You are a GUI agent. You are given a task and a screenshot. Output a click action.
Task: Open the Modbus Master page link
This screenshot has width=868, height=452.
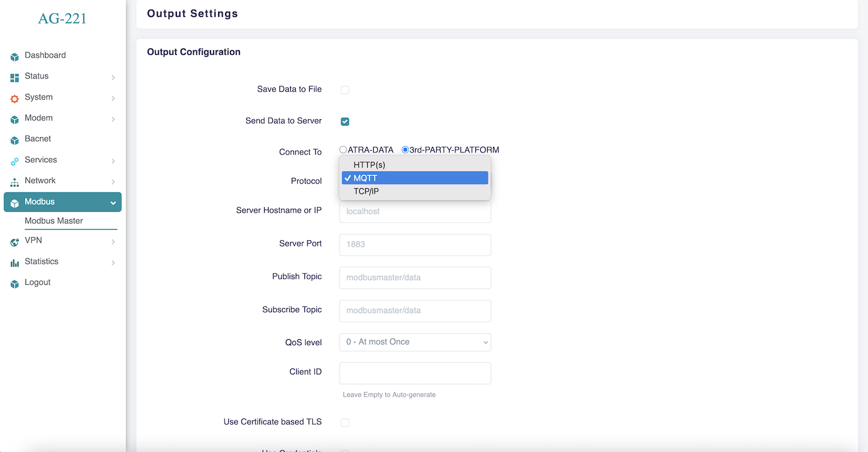coord(54,221)
